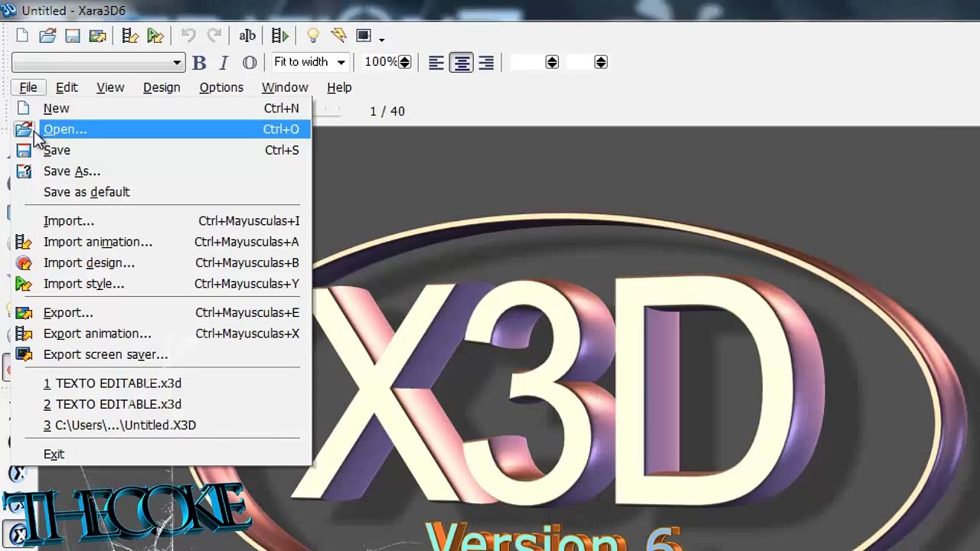Click the Export toolbar icon

(x=97, y=36)
